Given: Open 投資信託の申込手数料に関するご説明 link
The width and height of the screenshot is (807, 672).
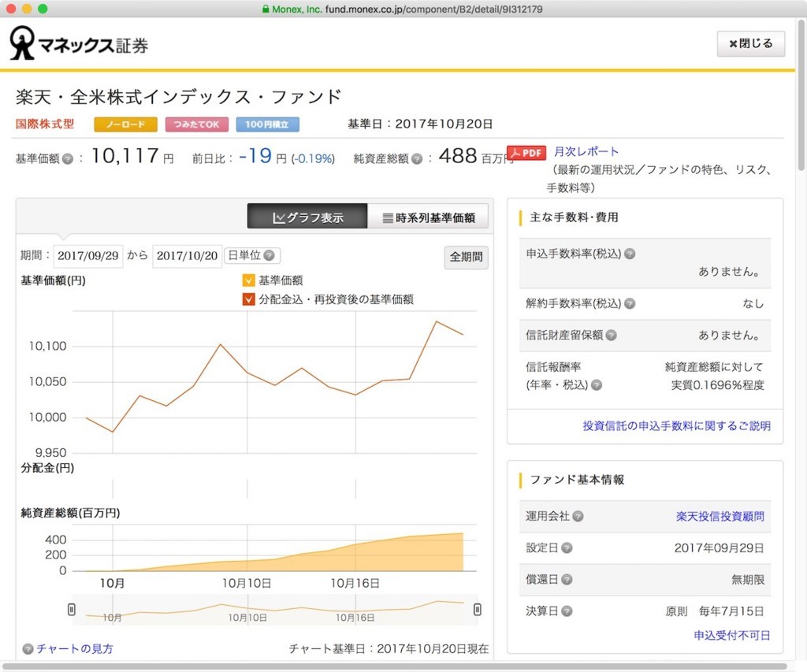Looking at the screenshot, I should (676, 426).
